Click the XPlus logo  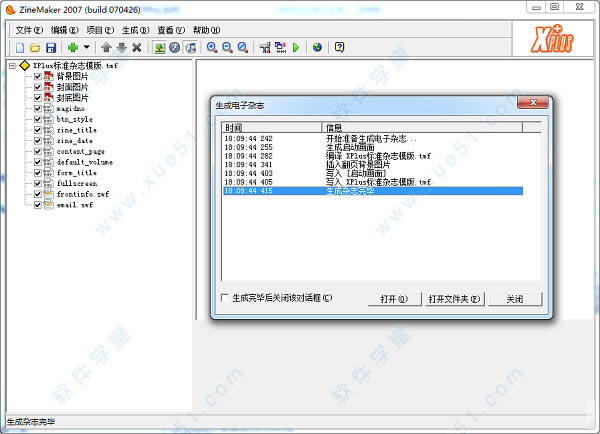(552, 39)
